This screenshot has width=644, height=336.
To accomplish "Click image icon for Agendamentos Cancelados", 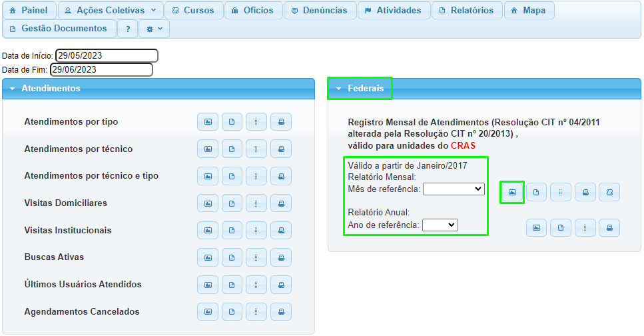I will pos(208,312).
